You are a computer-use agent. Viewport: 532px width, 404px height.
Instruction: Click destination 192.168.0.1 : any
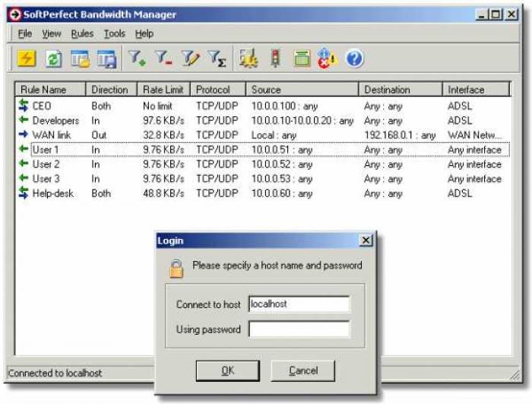coord(400,135)
